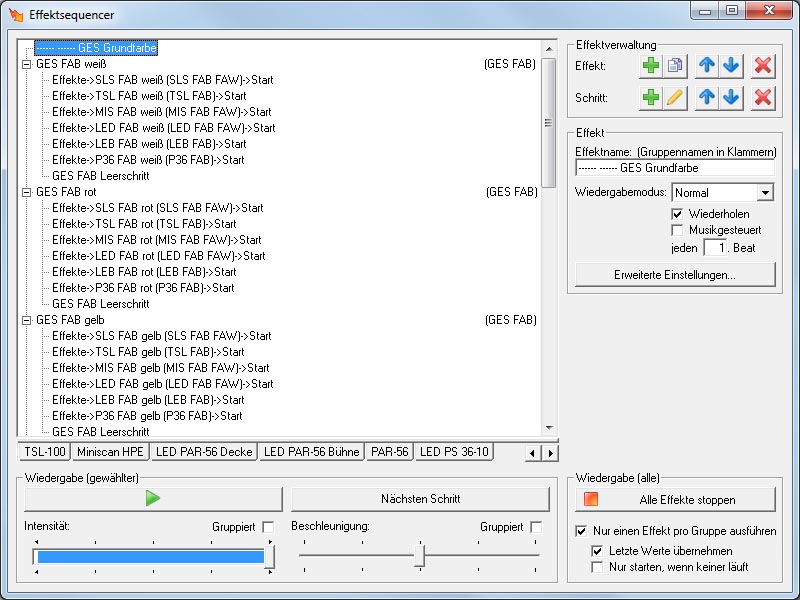This screenshot has width=800, height=600.
Task: Enable the Musikgesteuert option
Action: (678, 230)
